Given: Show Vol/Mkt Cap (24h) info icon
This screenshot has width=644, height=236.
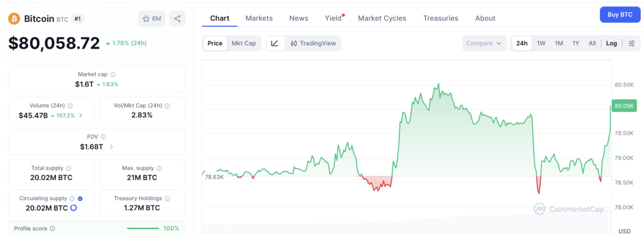Looking at the screenshot, I should 167,106.
